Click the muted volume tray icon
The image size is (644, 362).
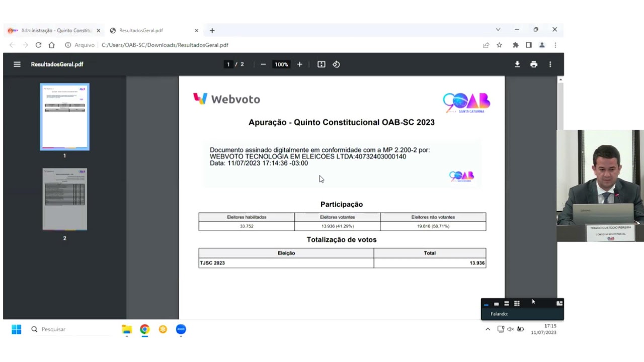(510, 329)
